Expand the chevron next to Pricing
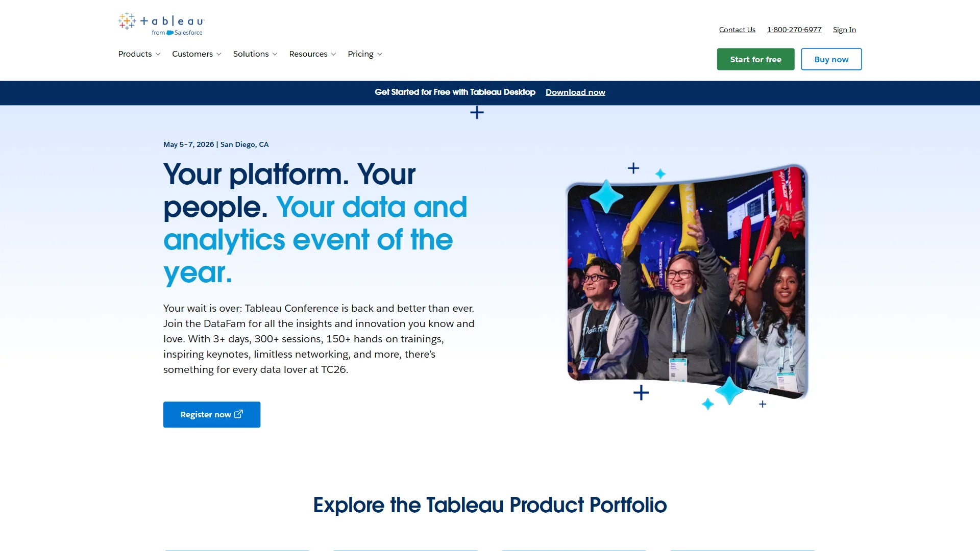 tap(380, 55)
